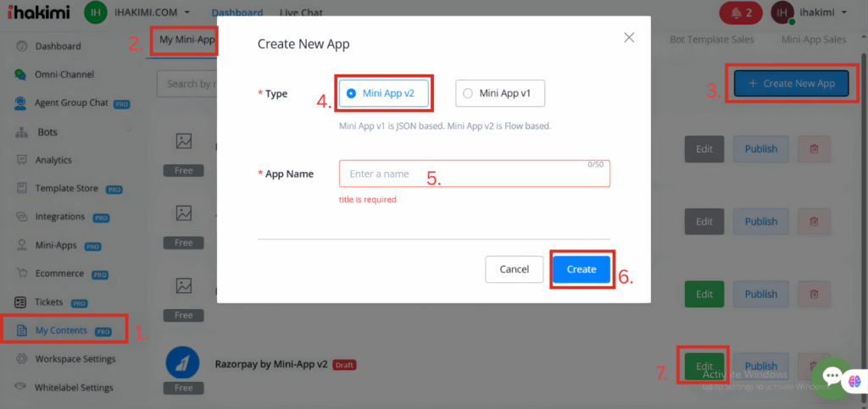Close the Create New App dialog
The height and width of the screenshot is (409, 868).
tap(628, 37)
